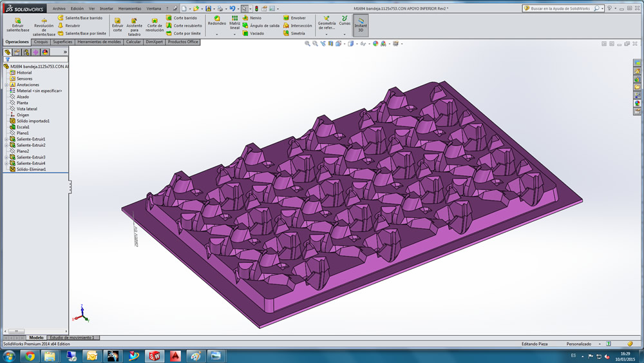Image resolution: width=644 pixels, height=363 pixels.
Task: Open the Herramientas menu
Action: [x=130, y=8]
